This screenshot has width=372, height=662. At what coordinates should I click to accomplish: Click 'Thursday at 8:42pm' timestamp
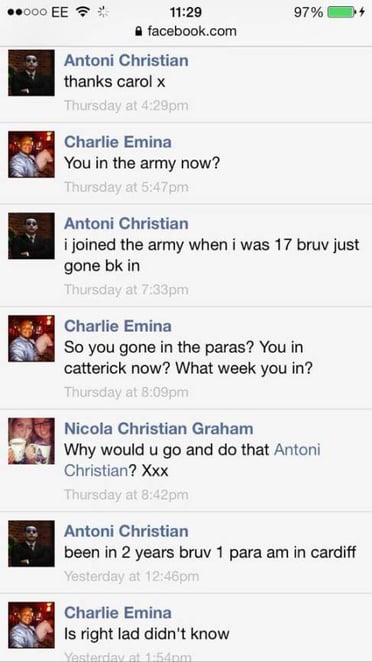tap(126, 494)
